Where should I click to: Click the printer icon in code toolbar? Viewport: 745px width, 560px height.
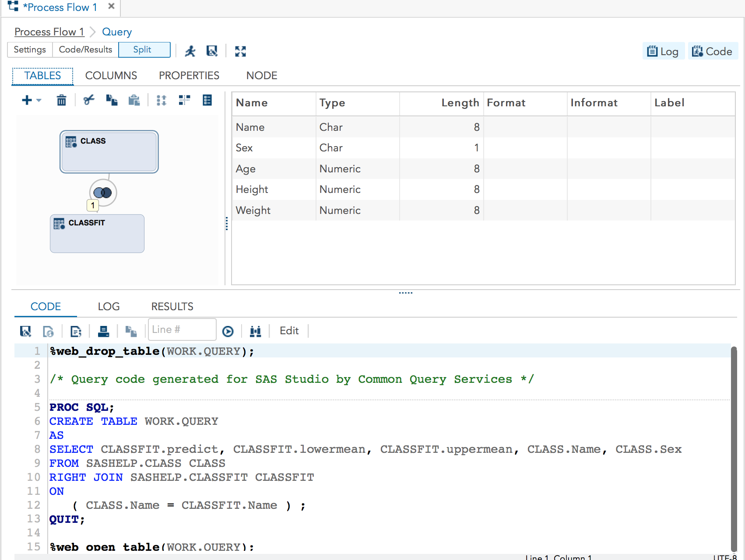point(103,331)
